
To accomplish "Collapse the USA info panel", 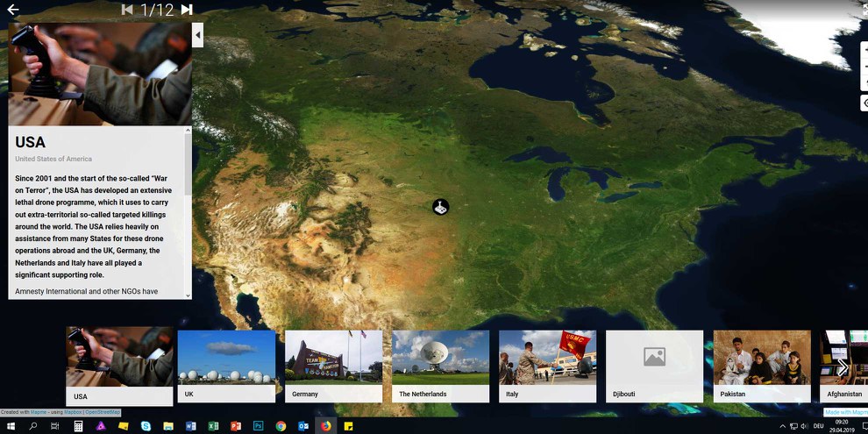I will [197, 35].
